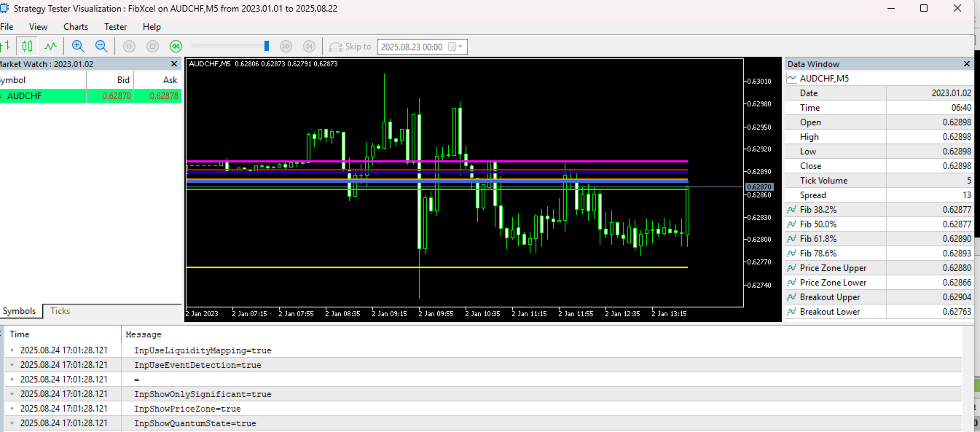Click the Price Zone Lower indicator icon

coord(791,283)
